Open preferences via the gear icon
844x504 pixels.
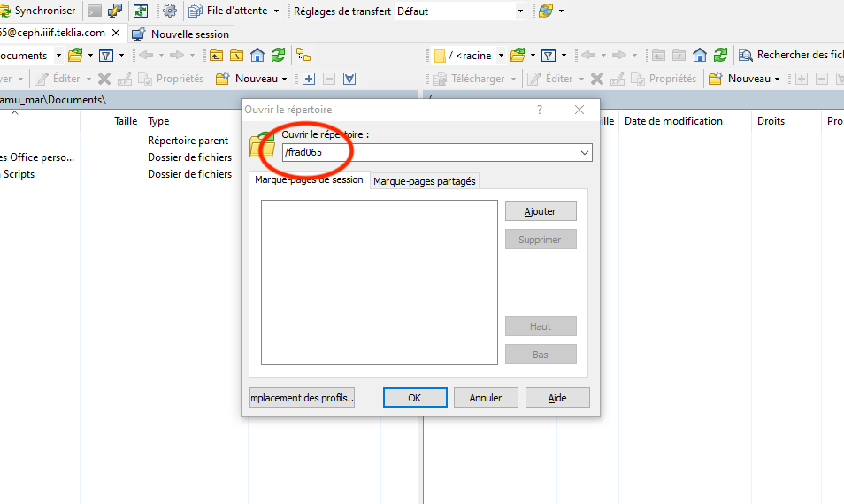[x=170, y=11]
